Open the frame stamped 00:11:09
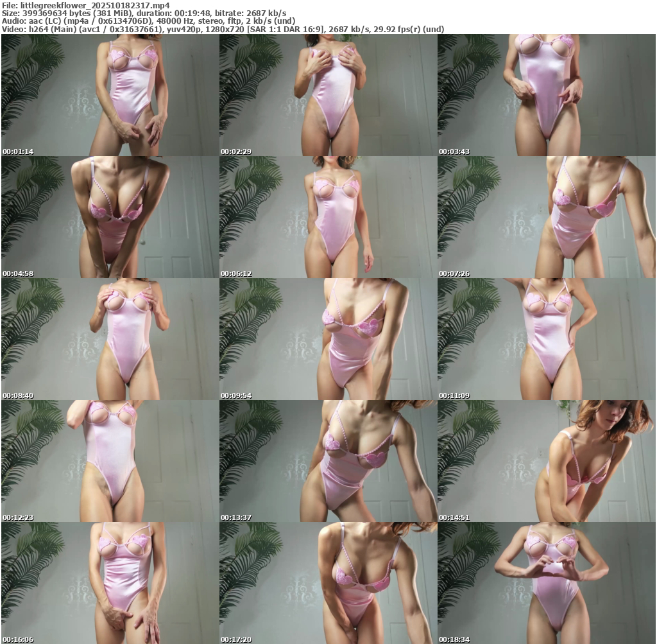This screenshot has height=644, width=657. coord(546,339)
